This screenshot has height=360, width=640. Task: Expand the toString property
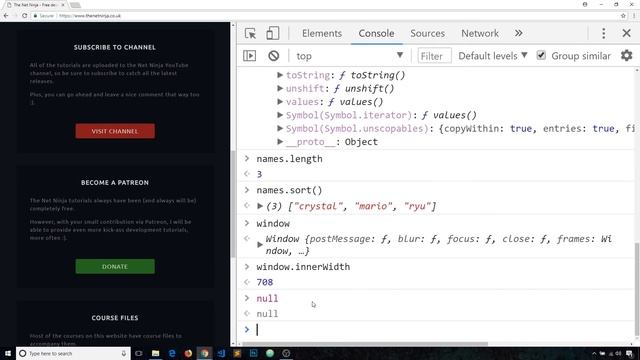[280, 75]
